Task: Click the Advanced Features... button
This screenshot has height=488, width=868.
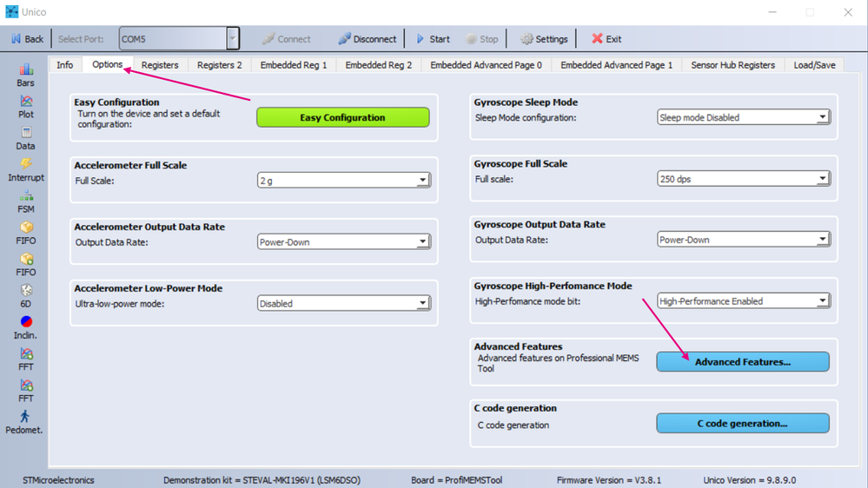Action: (743, 362)
